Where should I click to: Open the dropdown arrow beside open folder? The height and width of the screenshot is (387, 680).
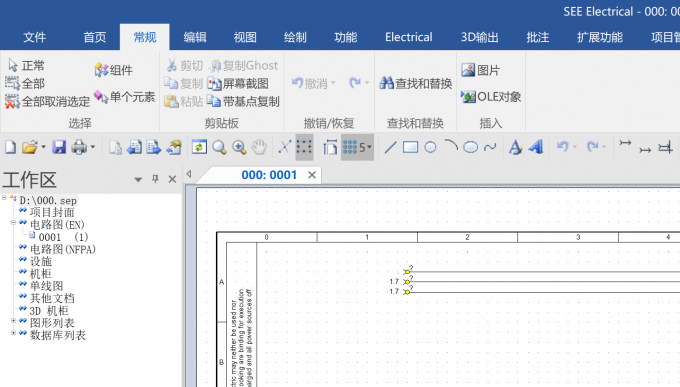click(43, 148)
